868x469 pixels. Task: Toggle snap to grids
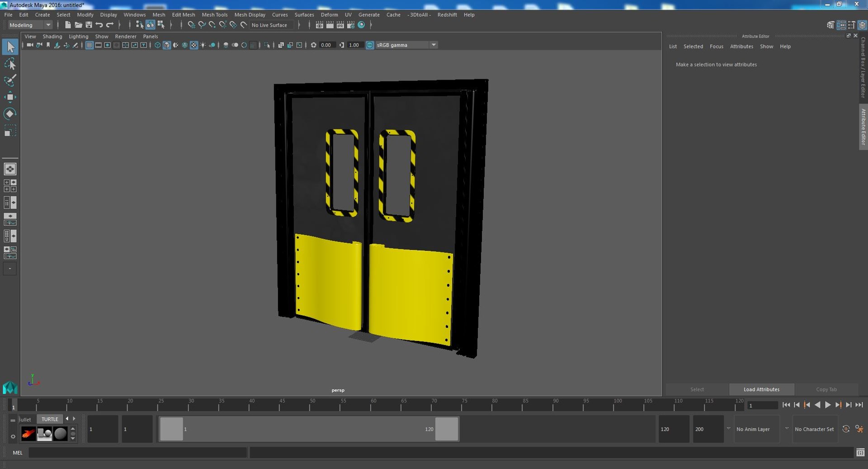191,25
